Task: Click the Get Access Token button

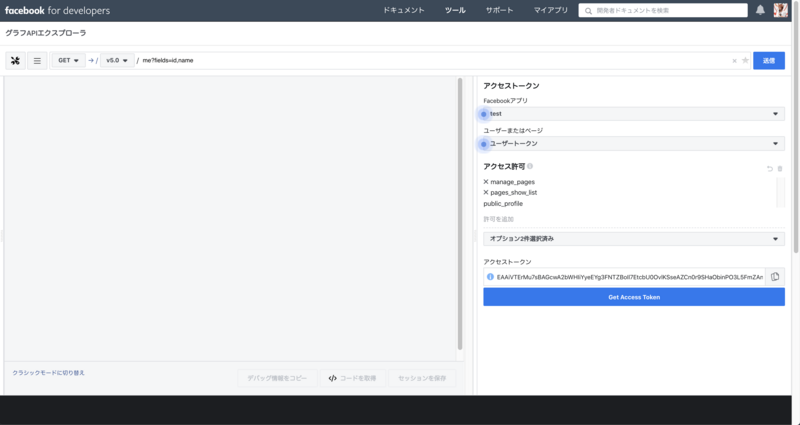Action: point(634,297)
